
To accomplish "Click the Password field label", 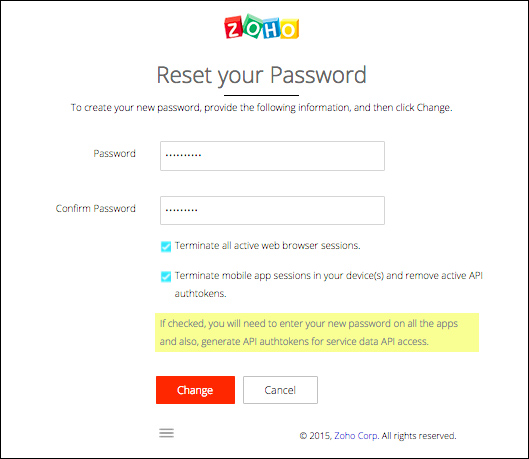I will click(x=114, y=153).
